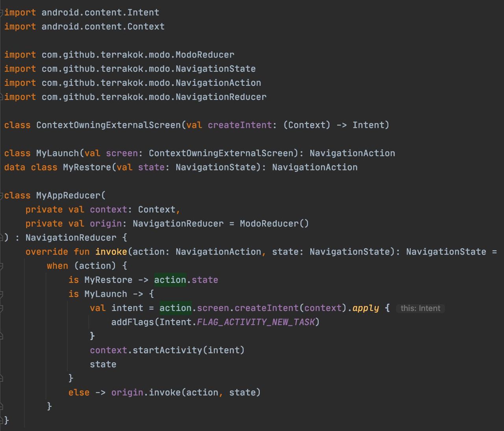
Task: Click fold end marker beside NavigationReducer import line
Action: (x=2, y=97)
